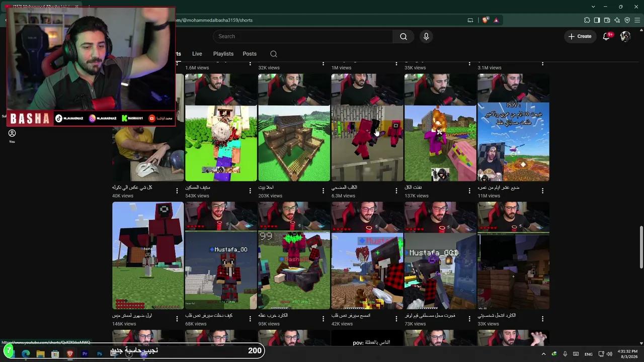Open the short thumbnail with 11M views
Image resolution: width=644 pixels, height=362 pixels.
(x=513, y=128)
